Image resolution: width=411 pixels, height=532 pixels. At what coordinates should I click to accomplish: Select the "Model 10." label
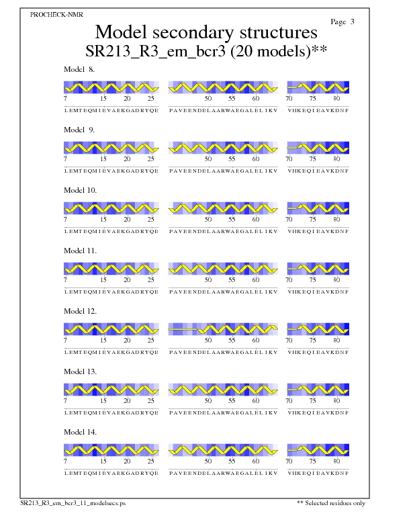point(80,190)
